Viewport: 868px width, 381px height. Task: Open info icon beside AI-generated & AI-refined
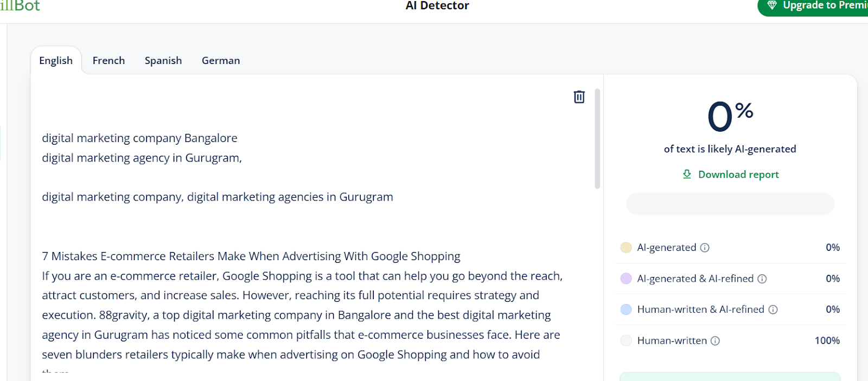(x=762, y=279)
